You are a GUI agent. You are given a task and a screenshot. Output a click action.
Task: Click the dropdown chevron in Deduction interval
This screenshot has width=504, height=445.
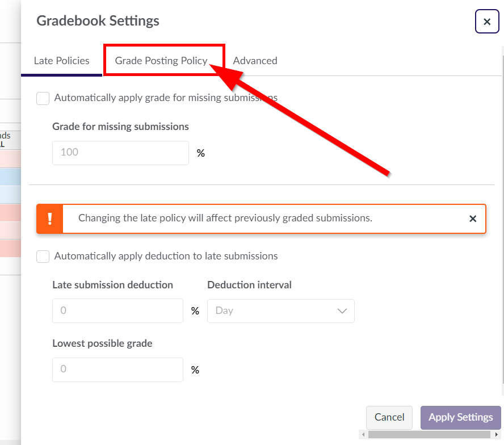pos(342,311)
